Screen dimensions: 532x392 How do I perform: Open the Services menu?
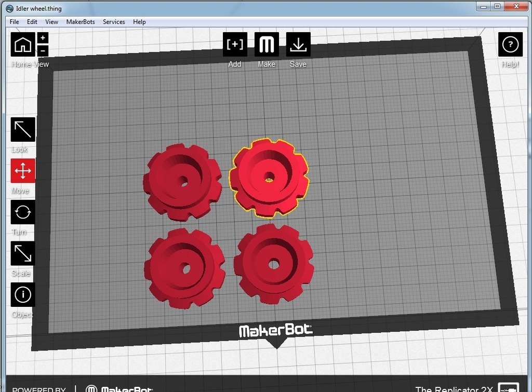(x=114, y=22)
